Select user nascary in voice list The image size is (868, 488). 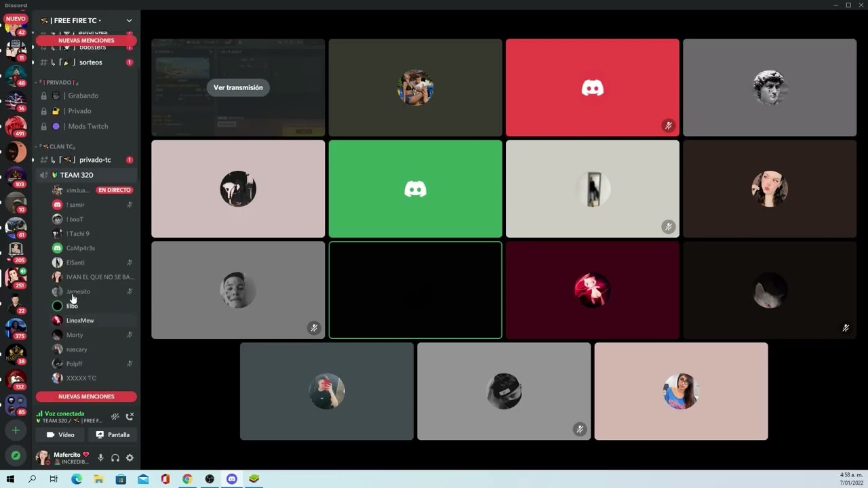coord(93,349)
